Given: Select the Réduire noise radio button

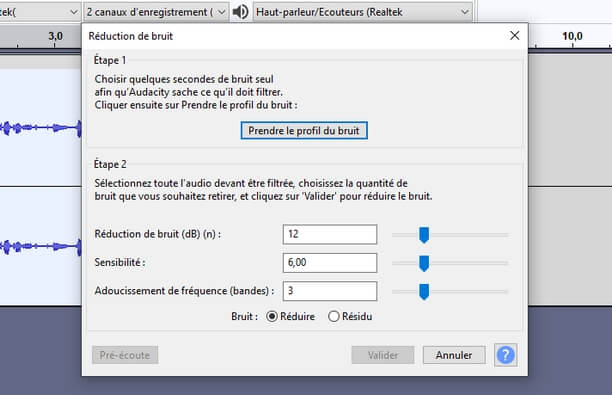Looking at the screenshot, I should 272,316.
